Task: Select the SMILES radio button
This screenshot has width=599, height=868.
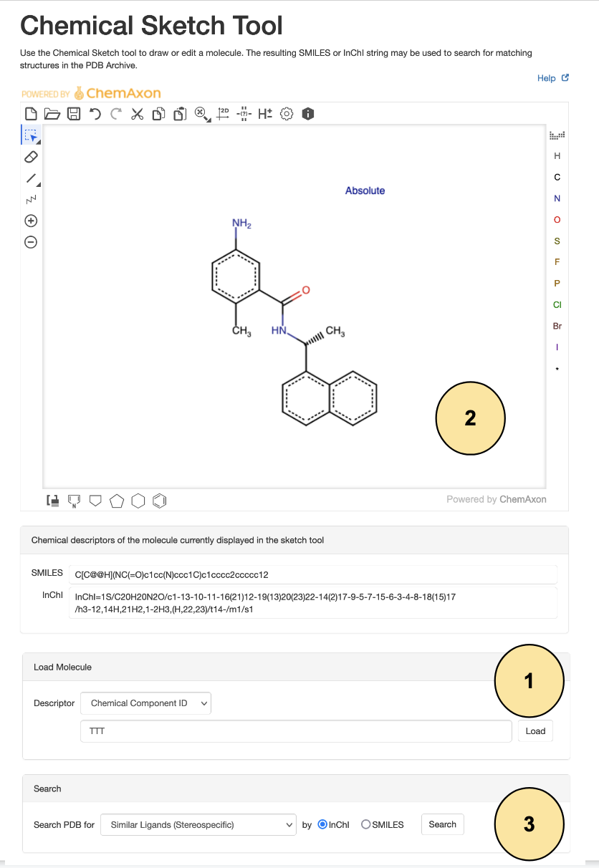Action: (x=366, y=824)
